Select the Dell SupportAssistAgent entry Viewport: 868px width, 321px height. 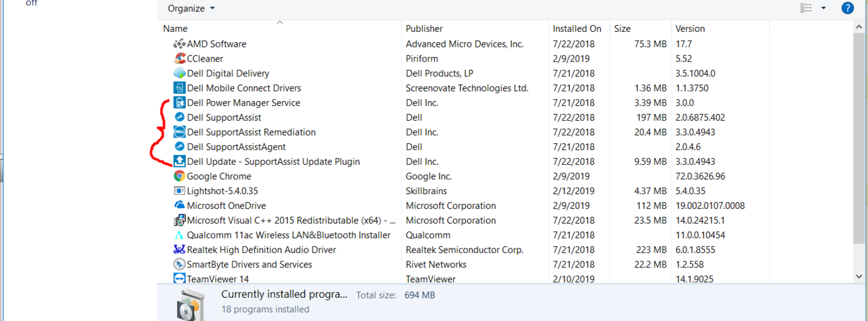click(x=237, y=147)
